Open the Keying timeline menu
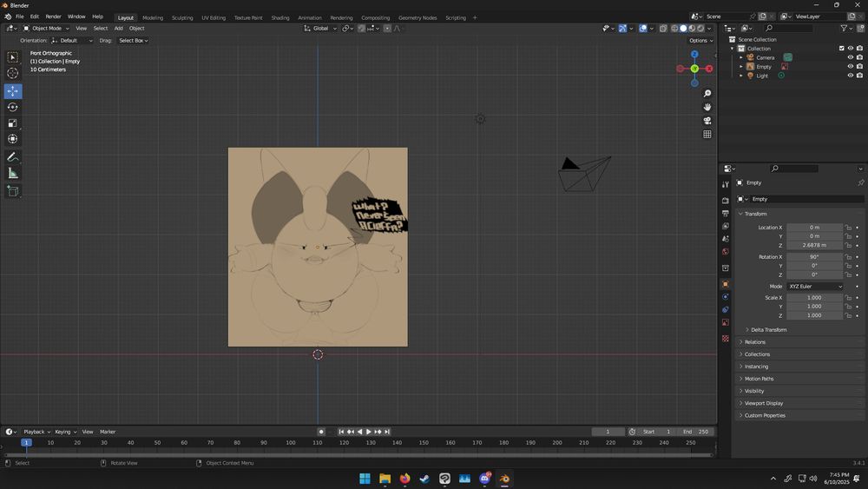Image resolution: width=868 pixels, height=489 pixels. tap(65, 432)
